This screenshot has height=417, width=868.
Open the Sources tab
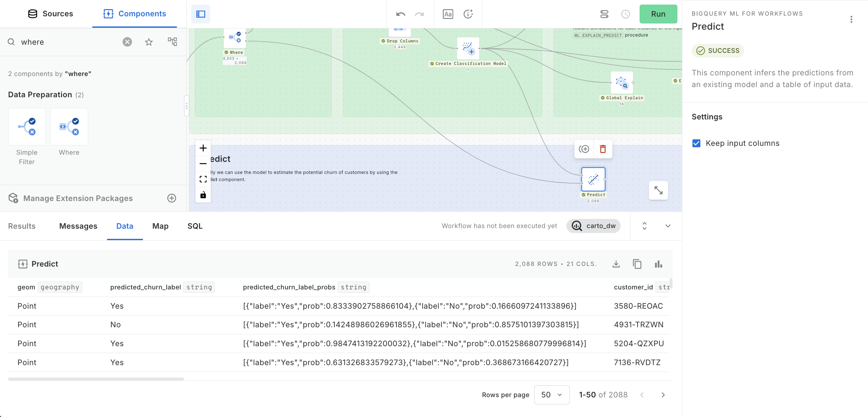tap(50, 14)
